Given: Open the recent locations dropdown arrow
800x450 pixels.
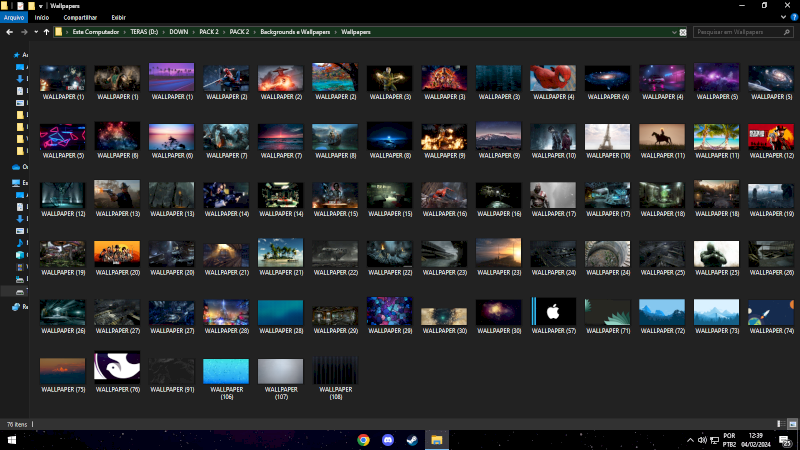Looking at the screenshot, I should 36,32.
